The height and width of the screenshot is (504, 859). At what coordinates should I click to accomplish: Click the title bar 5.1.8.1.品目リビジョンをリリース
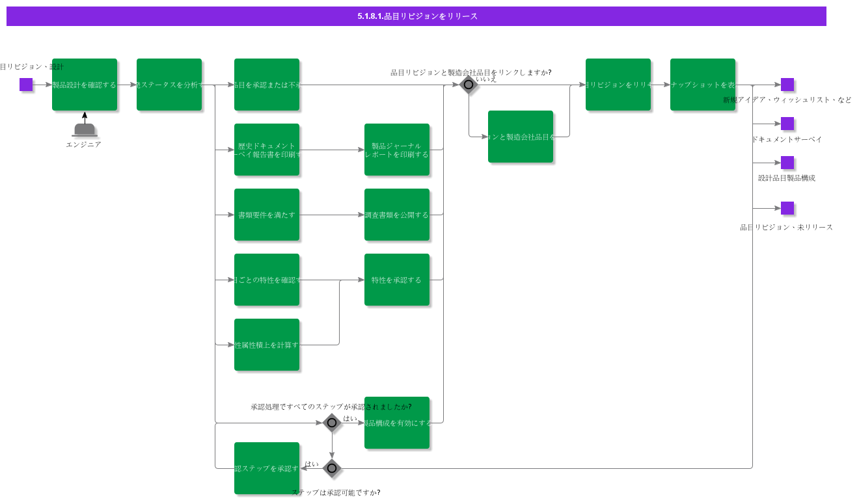pos(416,16)
